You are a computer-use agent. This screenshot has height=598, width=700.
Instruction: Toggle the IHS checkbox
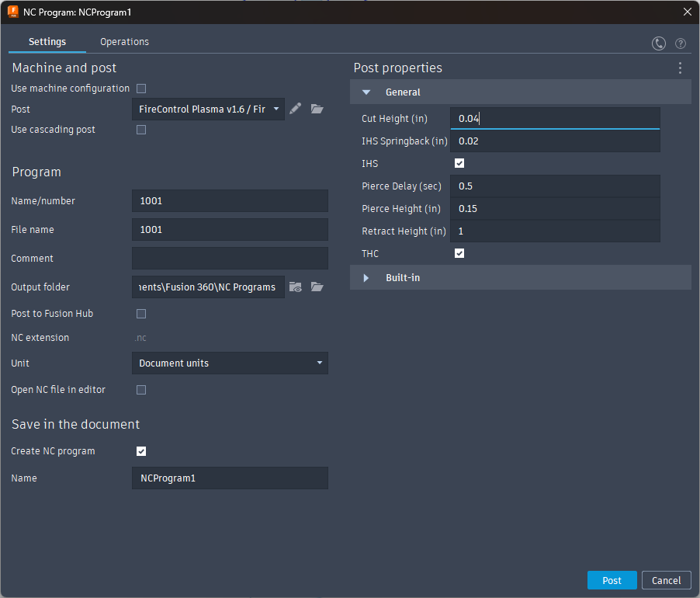[459, 164]
